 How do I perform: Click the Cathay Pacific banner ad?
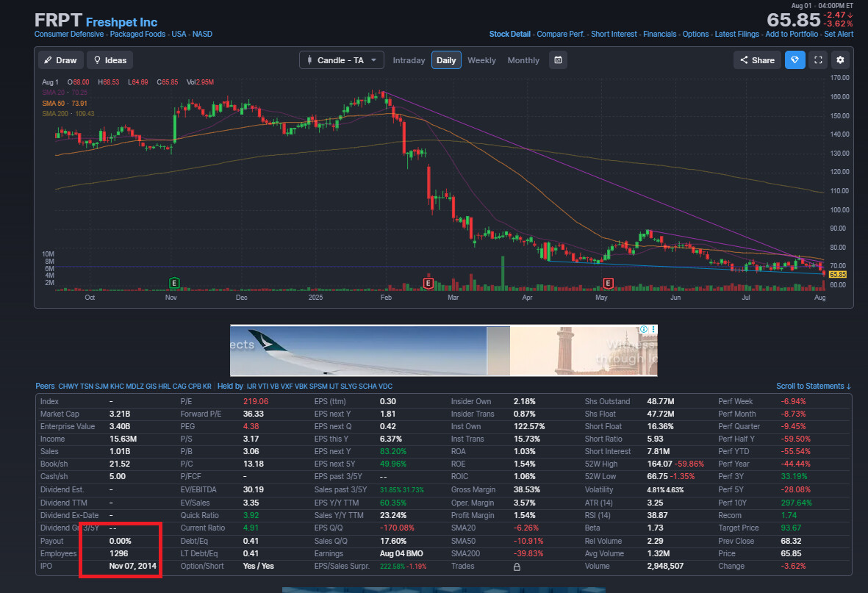coord(443,351)
